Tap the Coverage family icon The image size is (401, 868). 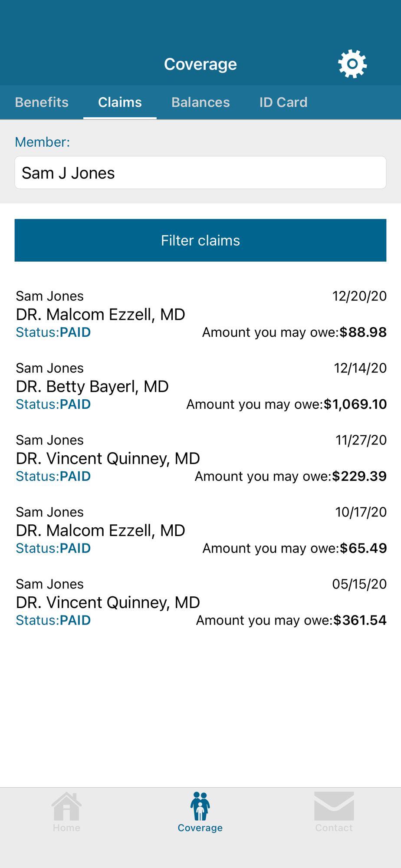point(200,806)
